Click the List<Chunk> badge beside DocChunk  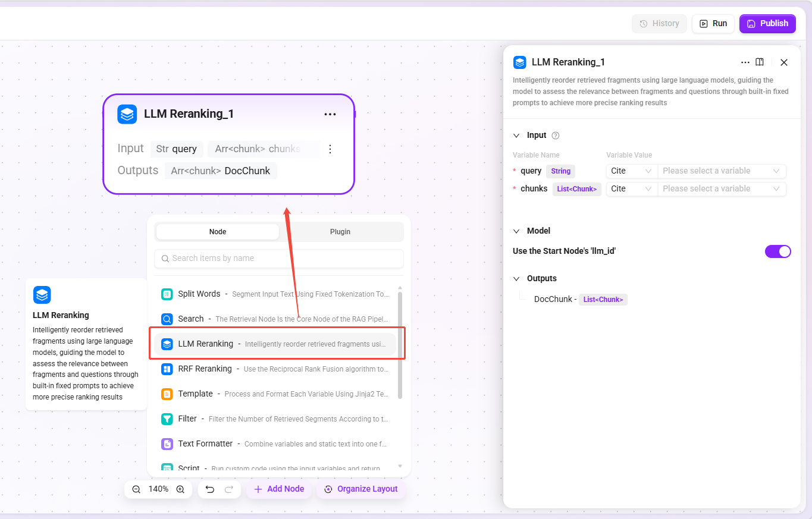603,300
